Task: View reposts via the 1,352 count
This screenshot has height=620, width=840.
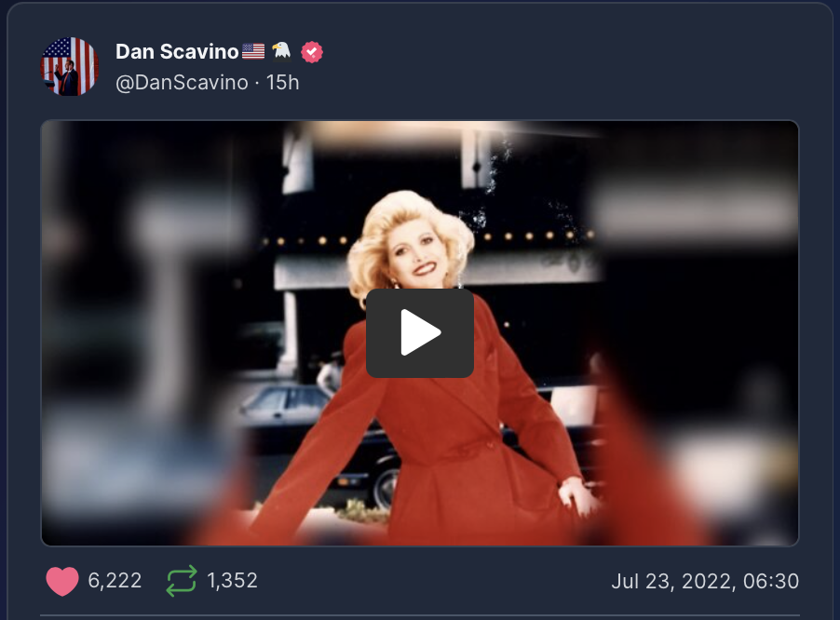Action: 233,581
